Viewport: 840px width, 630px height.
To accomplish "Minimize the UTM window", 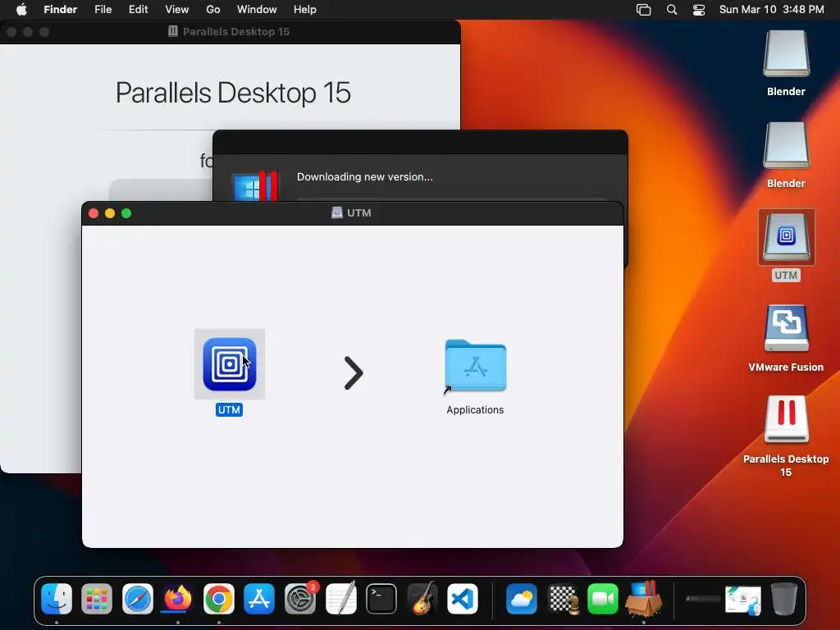I will (110, 213).
